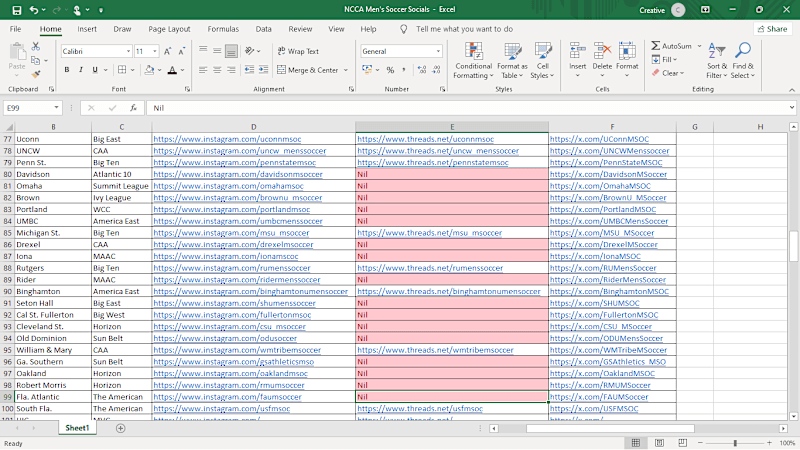Apply the red font color
The image size is (800, 450).
click(x=172, y=70)
